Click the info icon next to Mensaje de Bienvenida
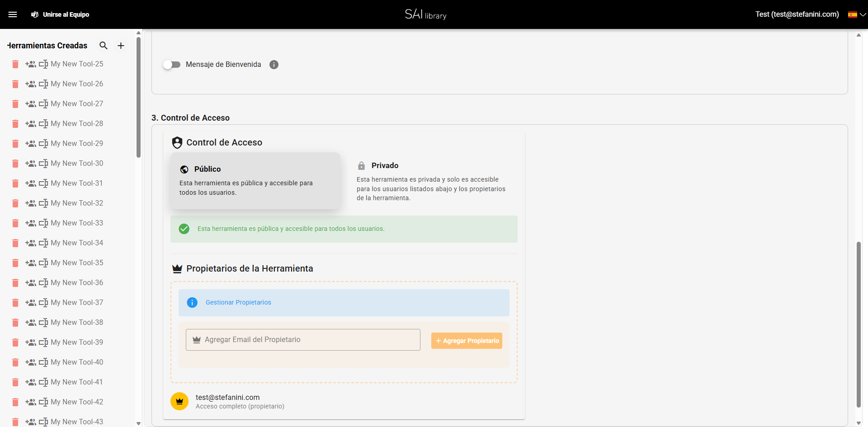 click(x=274, y=64)
